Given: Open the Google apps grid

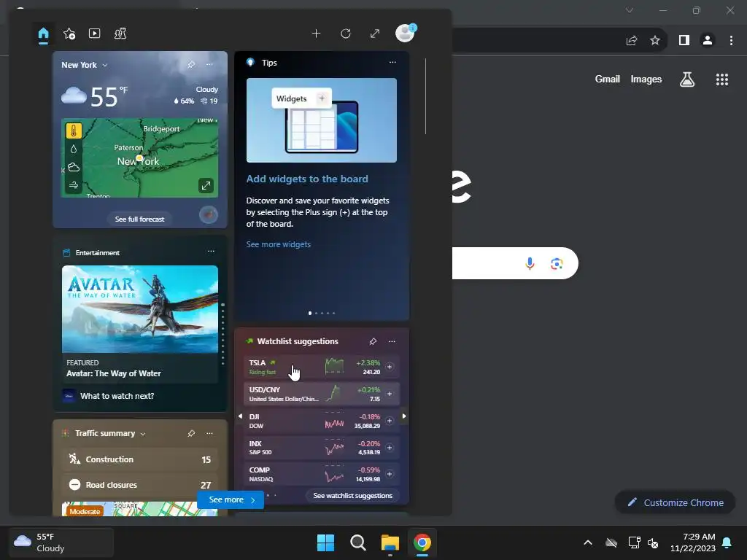Looking at the screenshot, I should tap(721, 79).
